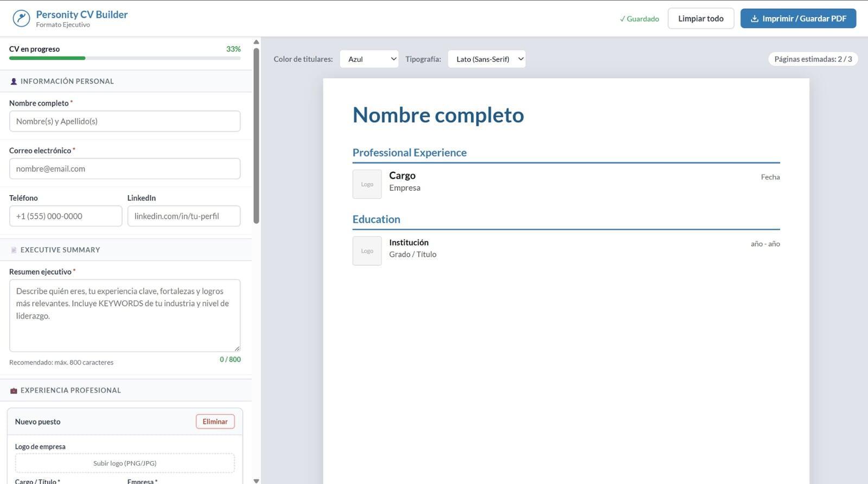The height and width of the screenshot is (484, 868).
Task: Select the Teléfono input field
Action: [66, 216]
